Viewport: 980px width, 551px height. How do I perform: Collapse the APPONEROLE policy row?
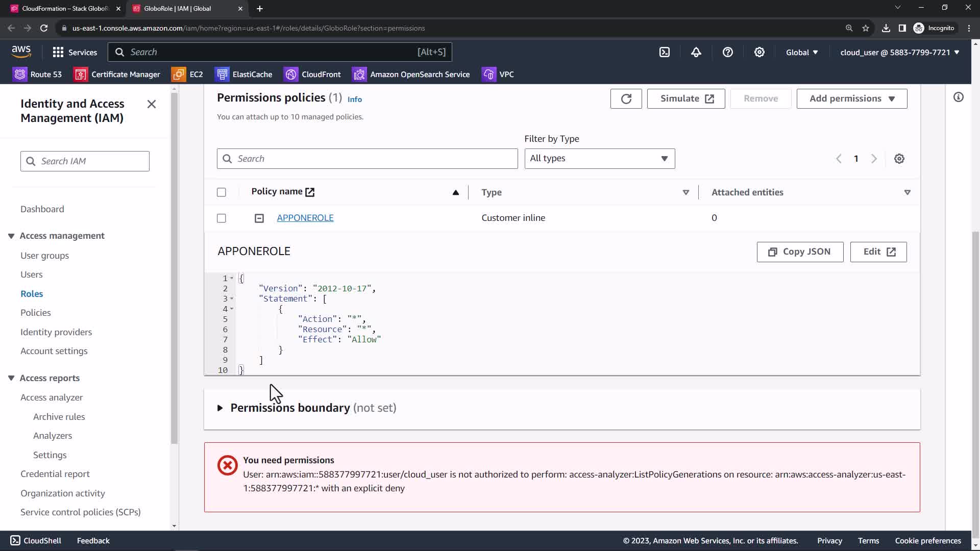(x=259, y=218)
